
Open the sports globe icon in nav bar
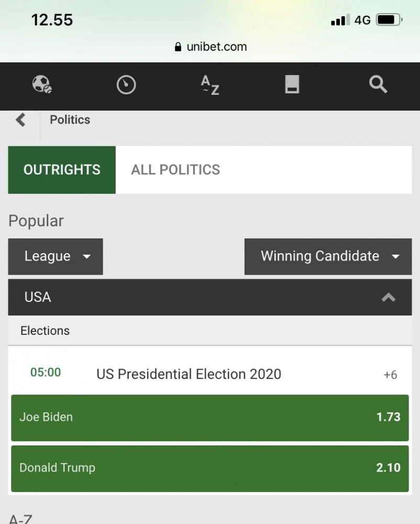[42, 84]
